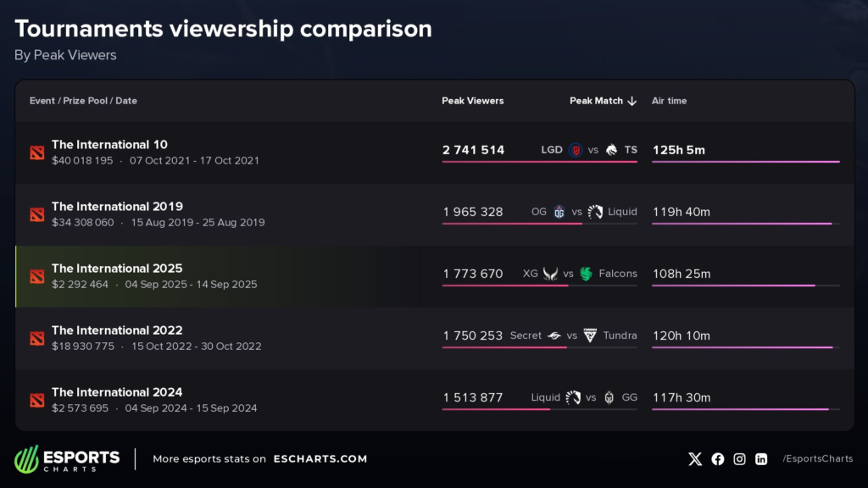This screenshot has width=868, height=488.
Task: Open the Facebook social icon
Action: click(x=718, y=459)
